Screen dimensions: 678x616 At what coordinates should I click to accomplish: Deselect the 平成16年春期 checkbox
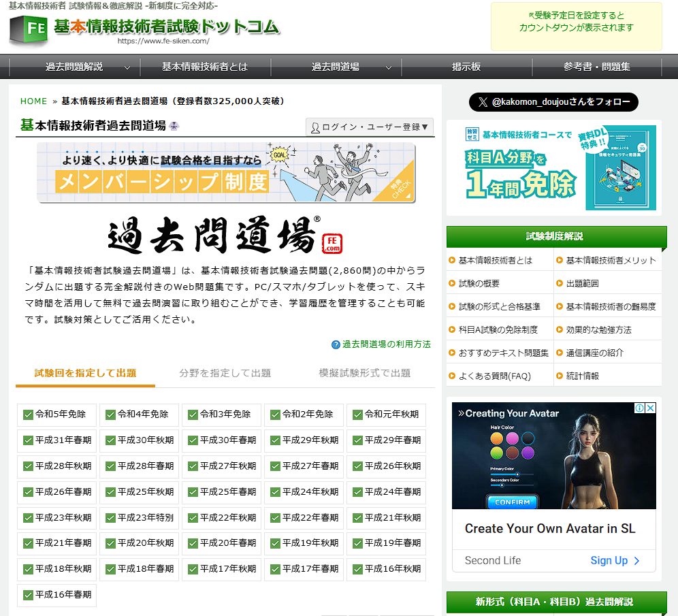pos(28,596)
